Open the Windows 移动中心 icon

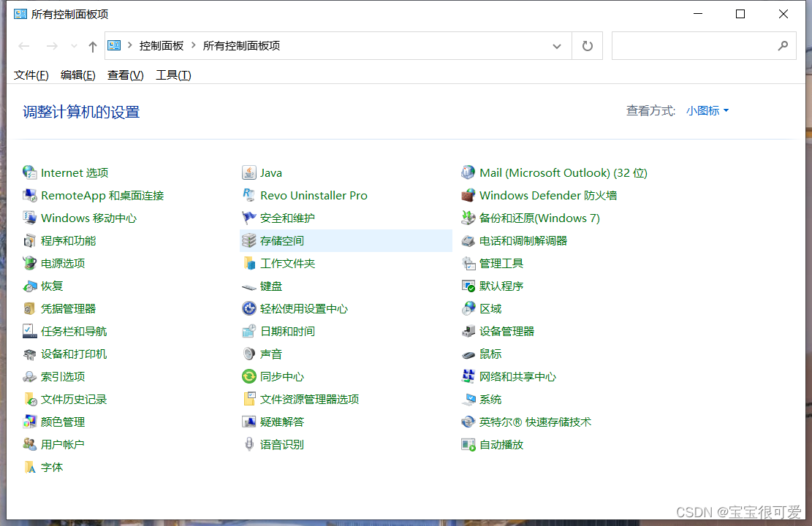[29, 218]
